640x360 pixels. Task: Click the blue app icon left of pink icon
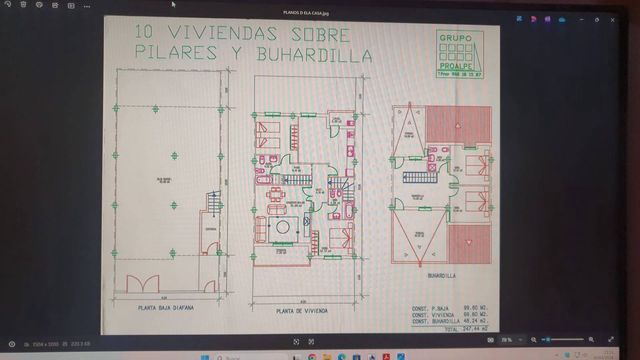519,19
